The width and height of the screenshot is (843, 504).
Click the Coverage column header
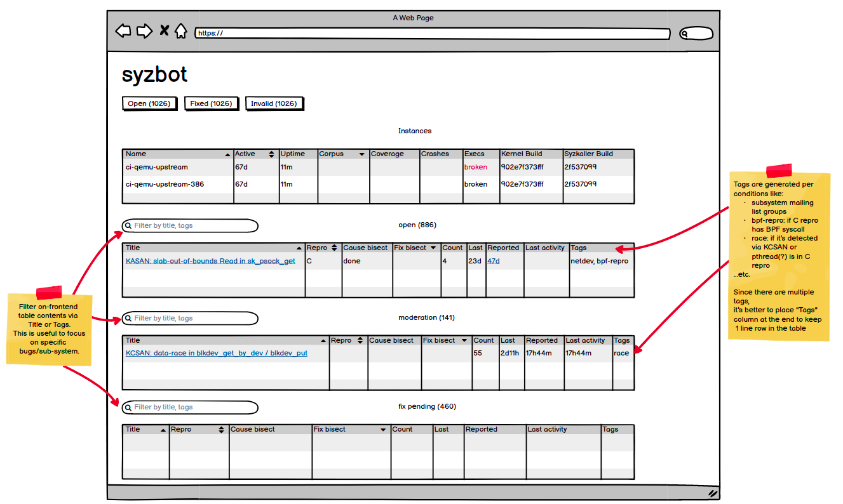tap(388, 154)
